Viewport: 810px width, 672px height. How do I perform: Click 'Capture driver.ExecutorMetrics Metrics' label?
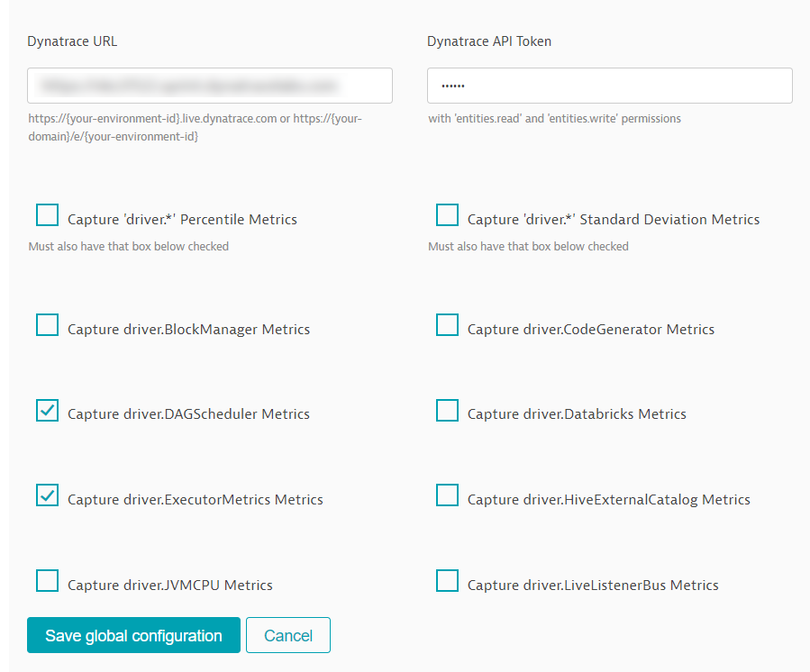click(x=196, y=499)
